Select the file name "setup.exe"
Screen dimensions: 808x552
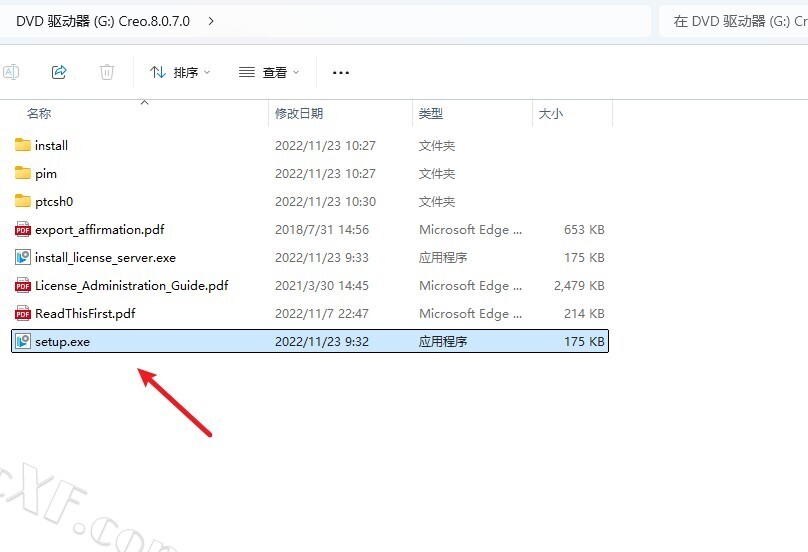(x=62, y=342)
